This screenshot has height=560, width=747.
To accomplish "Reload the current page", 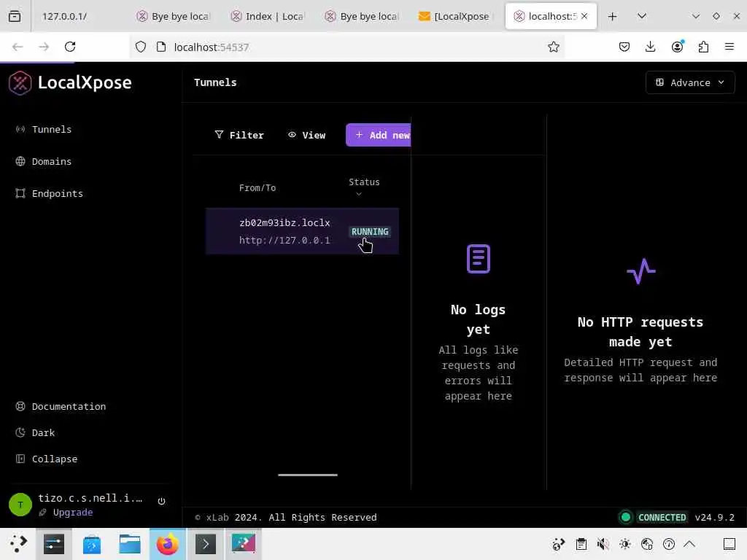I will coord(70,47).
